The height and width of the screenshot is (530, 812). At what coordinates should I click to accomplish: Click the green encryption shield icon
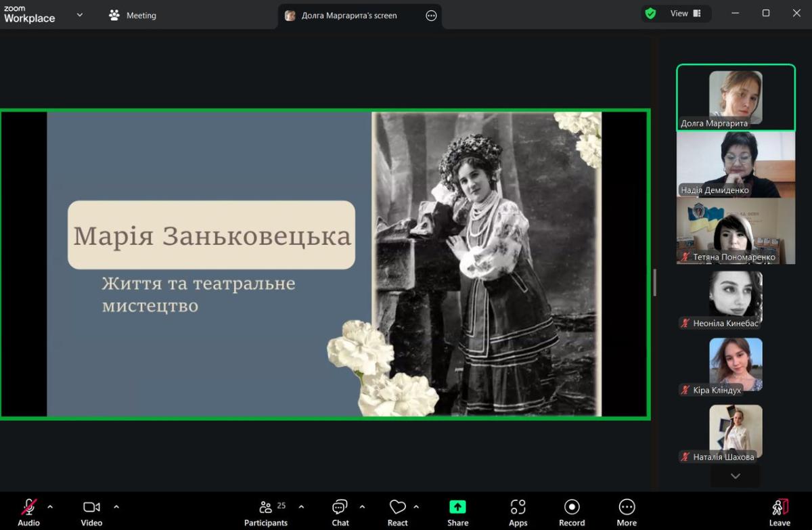[651, 14]
